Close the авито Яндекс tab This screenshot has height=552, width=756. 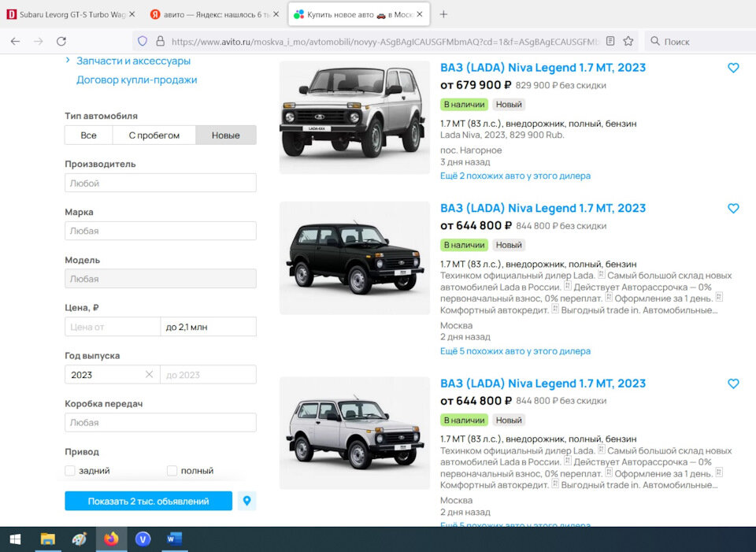pyautogui.click(x=276, y=14)
